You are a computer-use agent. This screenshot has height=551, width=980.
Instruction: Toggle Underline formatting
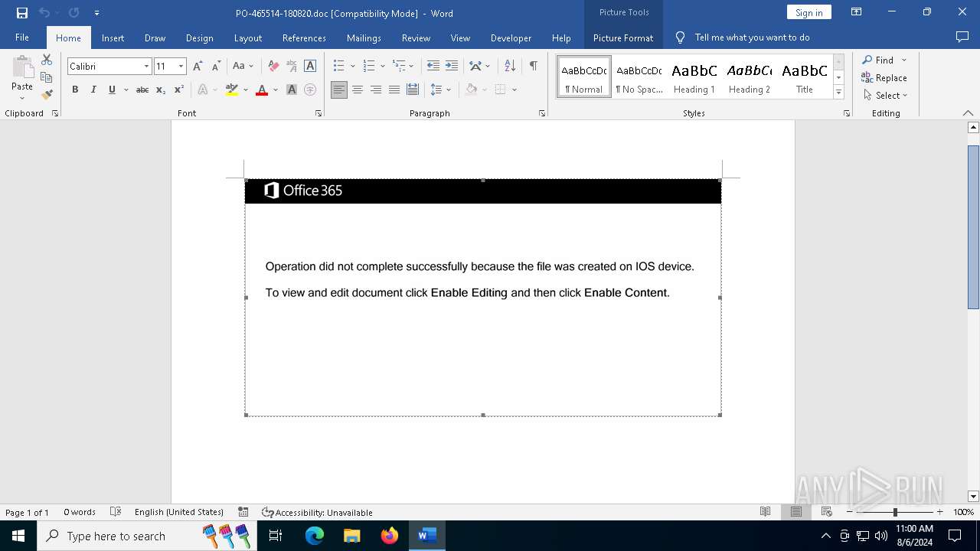pyautogui.click(x=112, y=90)
